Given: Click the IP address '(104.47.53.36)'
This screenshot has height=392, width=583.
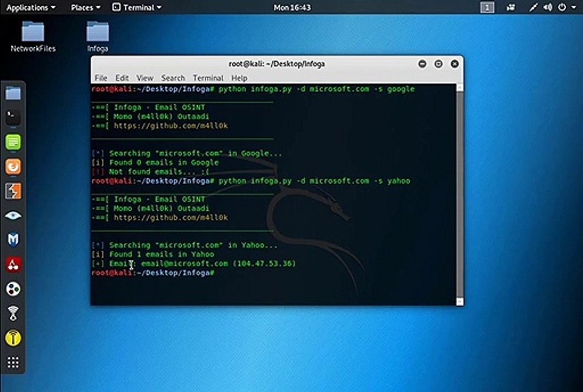Looking at the screenshot, I should [265, 264].
